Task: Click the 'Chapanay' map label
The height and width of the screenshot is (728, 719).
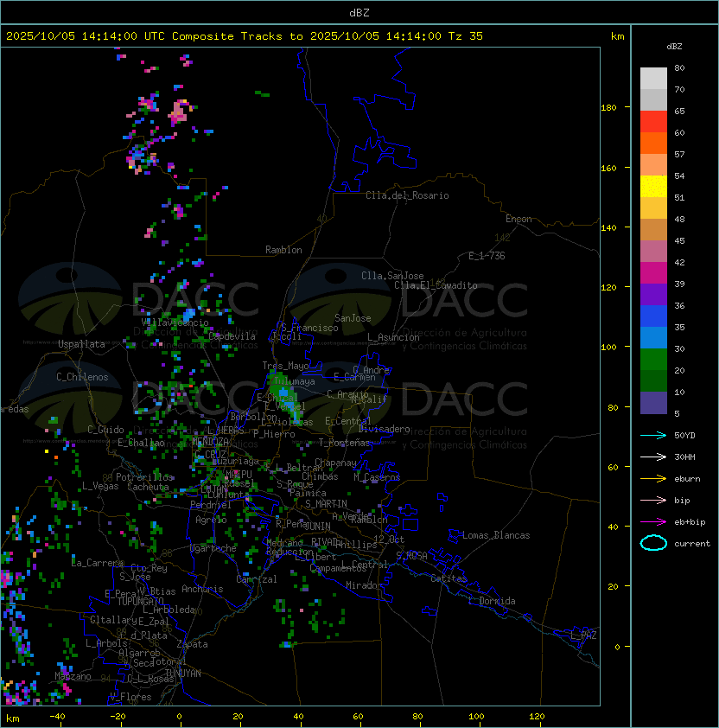Action: coord(335,463)
